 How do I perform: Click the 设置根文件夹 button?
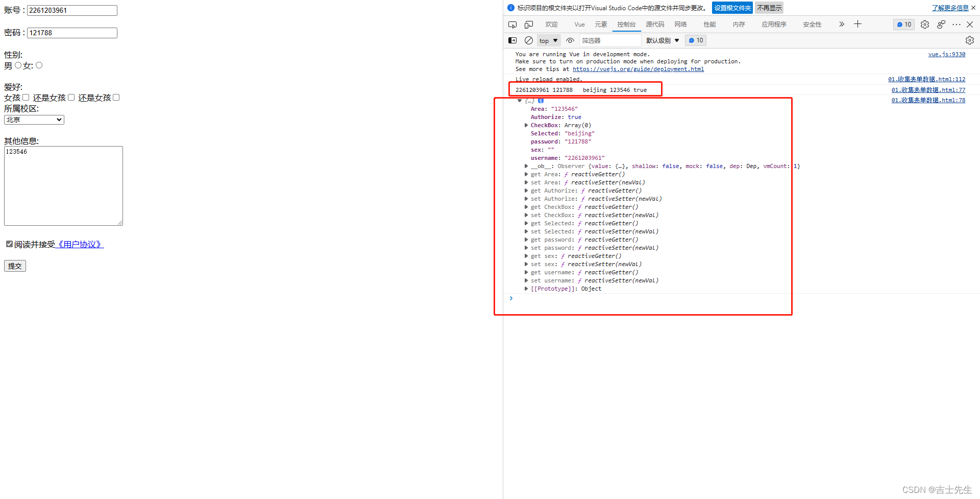tap(732, 8)
